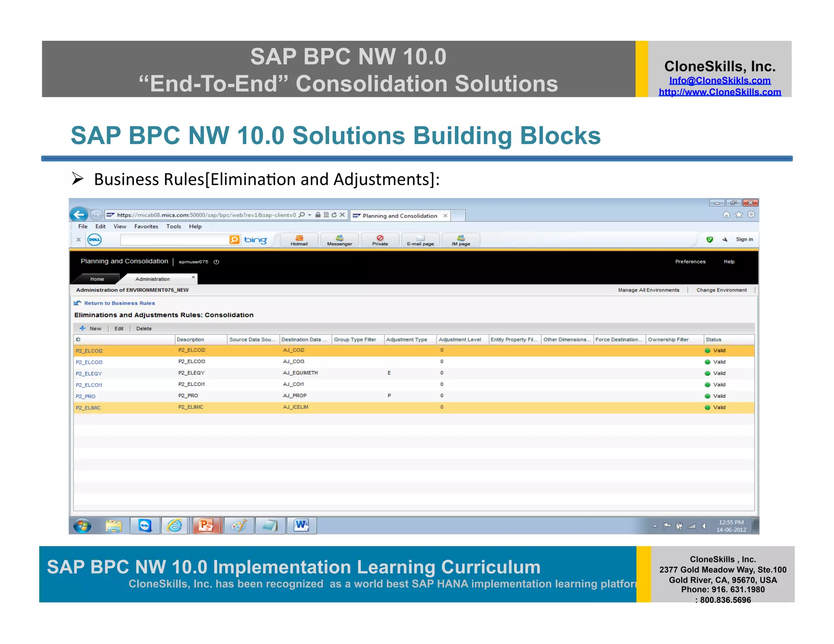Click the green shield security icon
This screenshot has width=834, height=644.
(x=710, y=240)
